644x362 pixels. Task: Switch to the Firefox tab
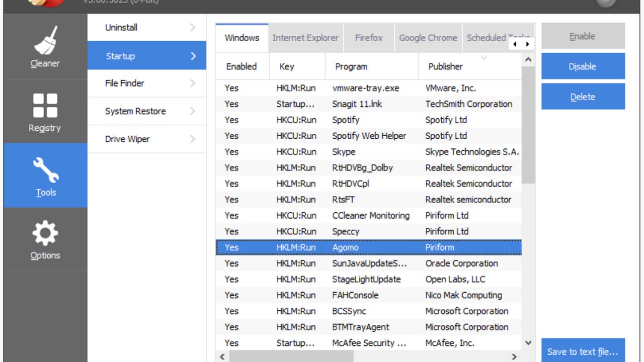369,38
